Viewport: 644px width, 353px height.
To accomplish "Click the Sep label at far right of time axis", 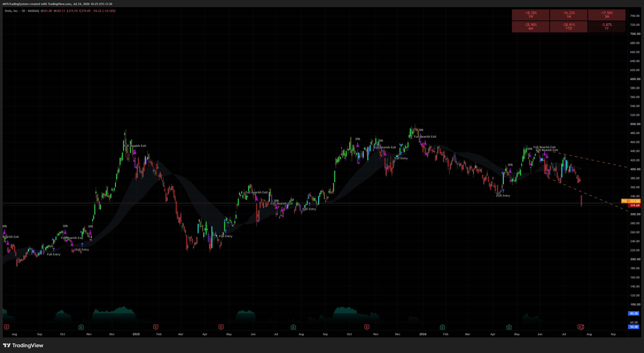I will [613, 334].
